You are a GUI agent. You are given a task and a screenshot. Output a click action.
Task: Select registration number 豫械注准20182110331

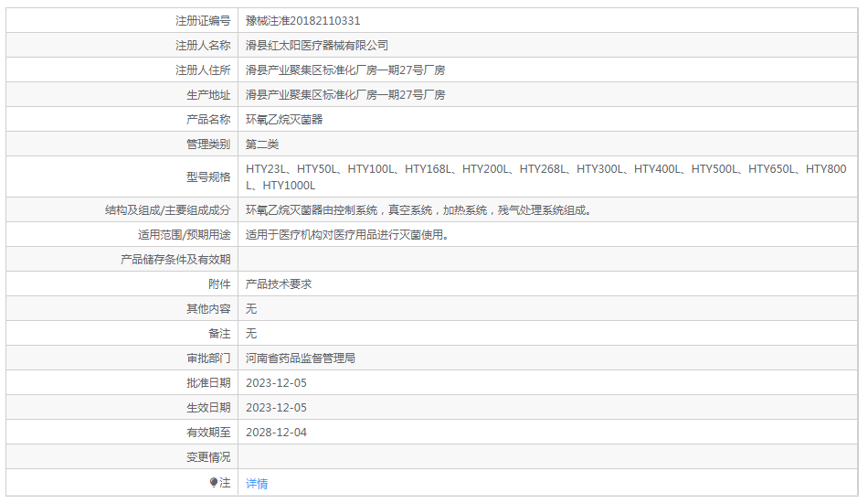[x=302, y=20]
